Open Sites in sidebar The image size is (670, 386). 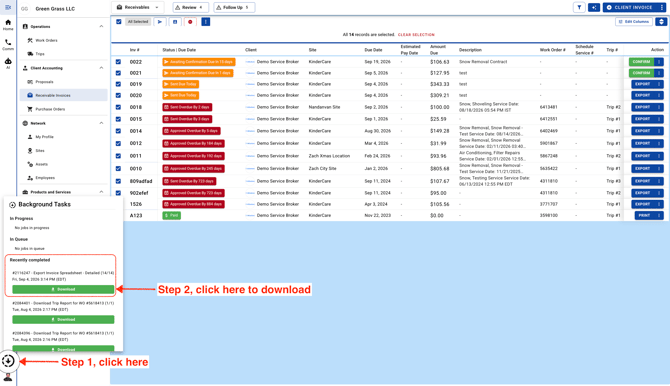tap(40, 150)
